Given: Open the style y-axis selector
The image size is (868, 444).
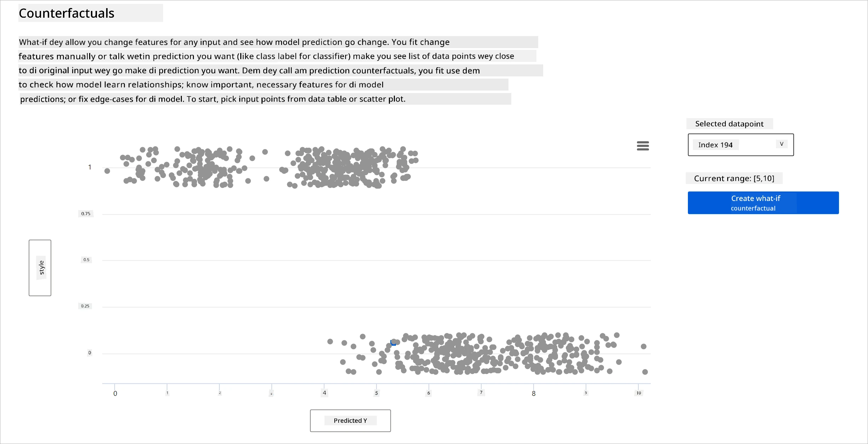Looking at the screenshot, I should pyautogui.click(x=40, y=268).
